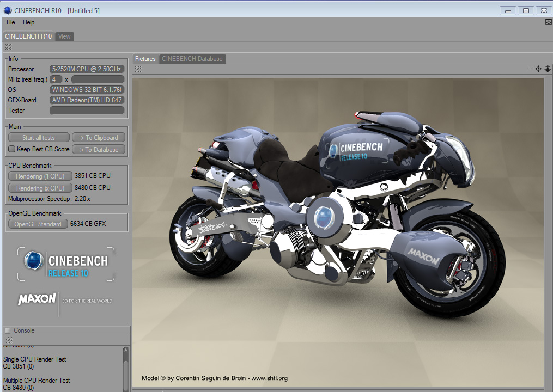Click the grip handle under the CINEBENCH R10 tab
Viewport: 553px width, 392px height.
8,47
